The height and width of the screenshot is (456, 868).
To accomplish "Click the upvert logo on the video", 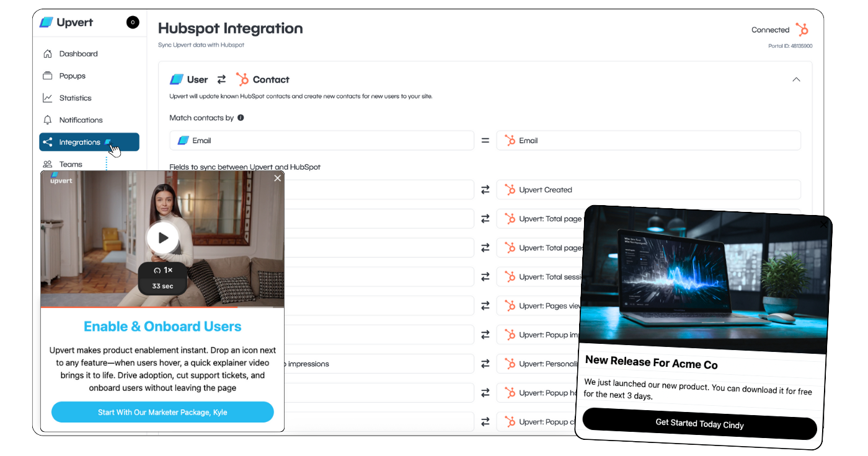I will point(61,178).
